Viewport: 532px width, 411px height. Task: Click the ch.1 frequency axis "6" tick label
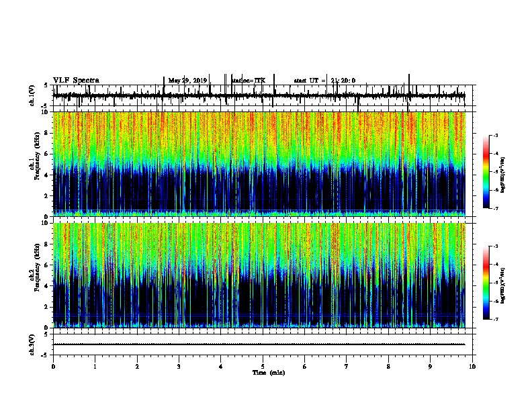pos(46,154)
